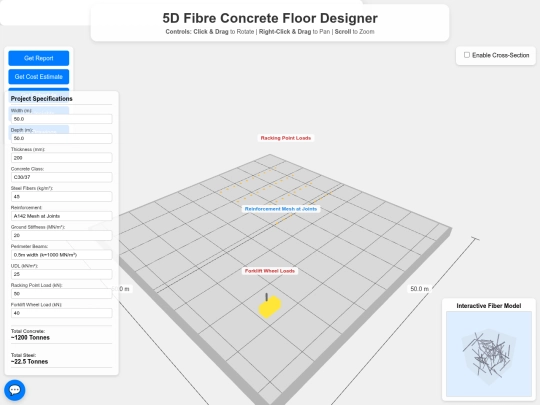Click the Forklift Wheel Load input
Screen dimensions: 540x405
click(62, 313)
